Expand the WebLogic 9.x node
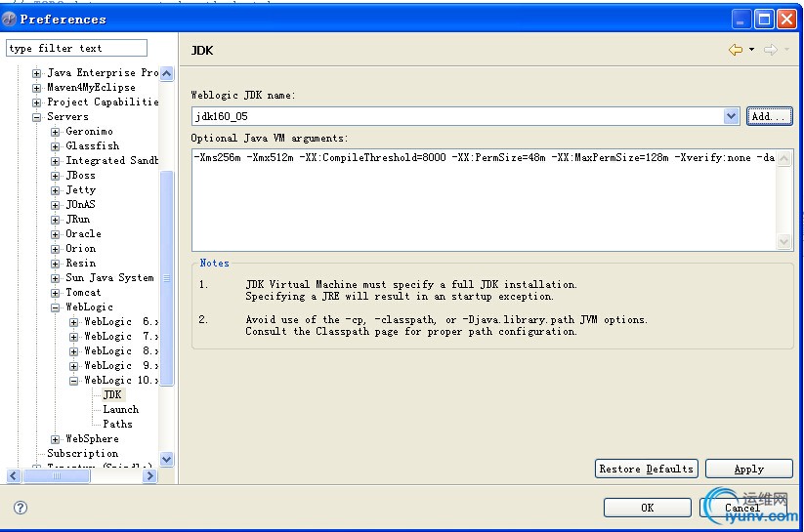This screenshot has height=532, width=804. tap(73, 366)
